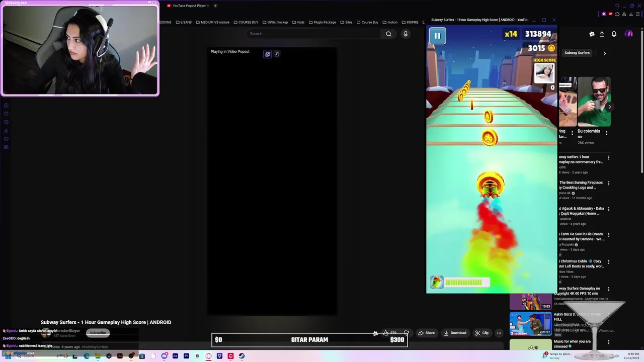644x362 pixels.
Task: Open the three-dot more actions menu
Action: click(499, 333)
